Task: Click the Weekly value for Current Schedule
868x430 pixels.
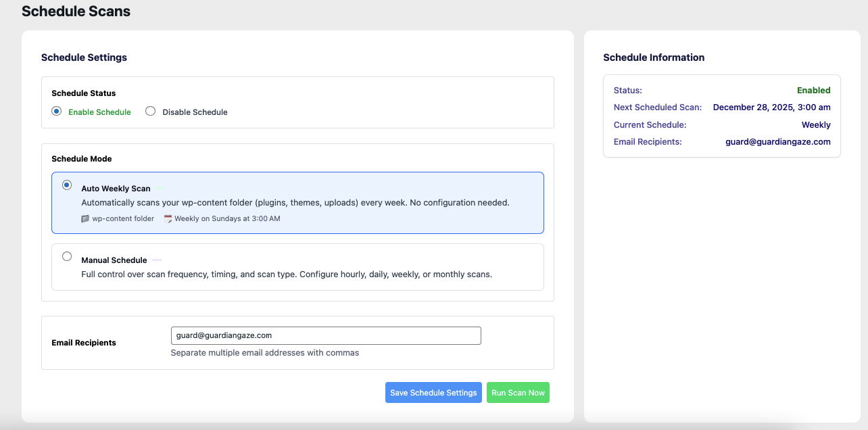Action: tap(816, 125)
